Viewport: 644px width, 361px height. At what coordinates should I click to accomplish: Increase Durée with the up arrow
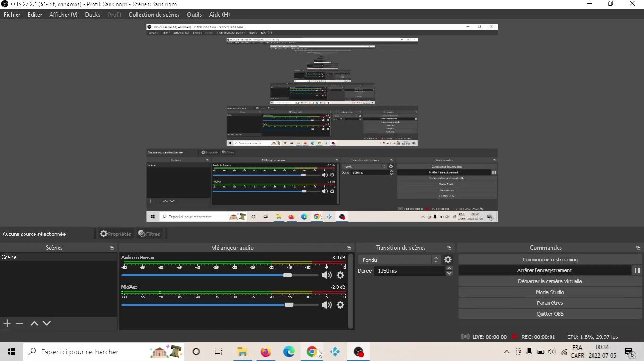pos(449,269)
